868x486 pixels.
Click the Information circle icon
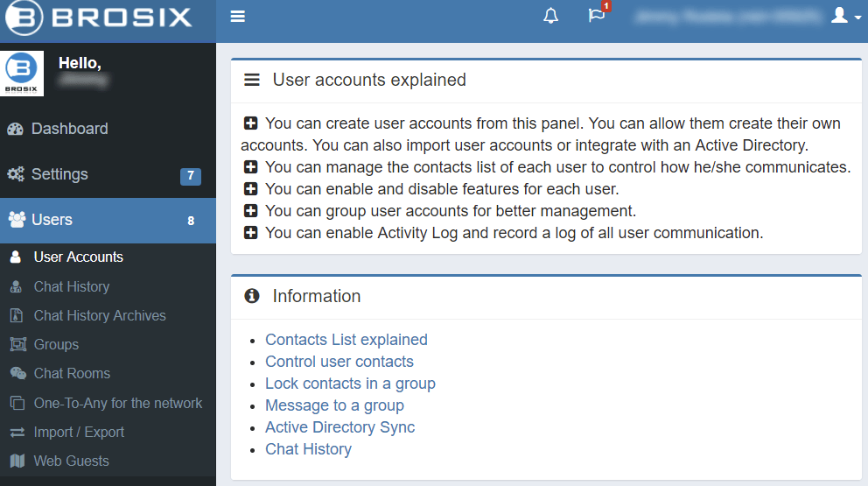click(x=252, y=296)
